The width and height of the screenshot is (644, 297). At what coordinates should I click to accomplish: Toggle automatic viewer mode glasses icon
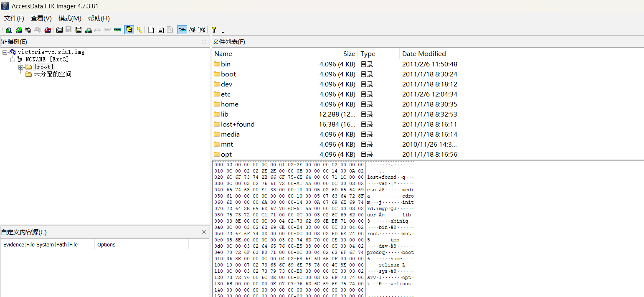pos(182,30)
